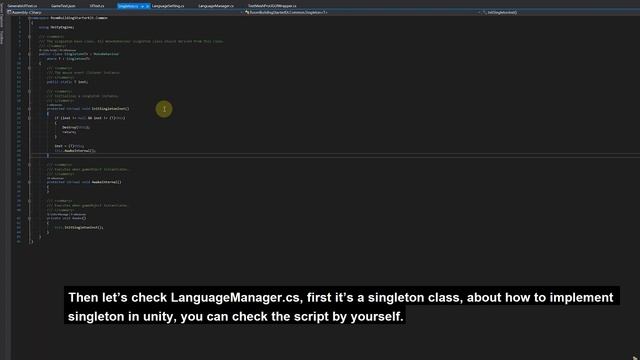Open the GameText.json tab

point(63,6)
